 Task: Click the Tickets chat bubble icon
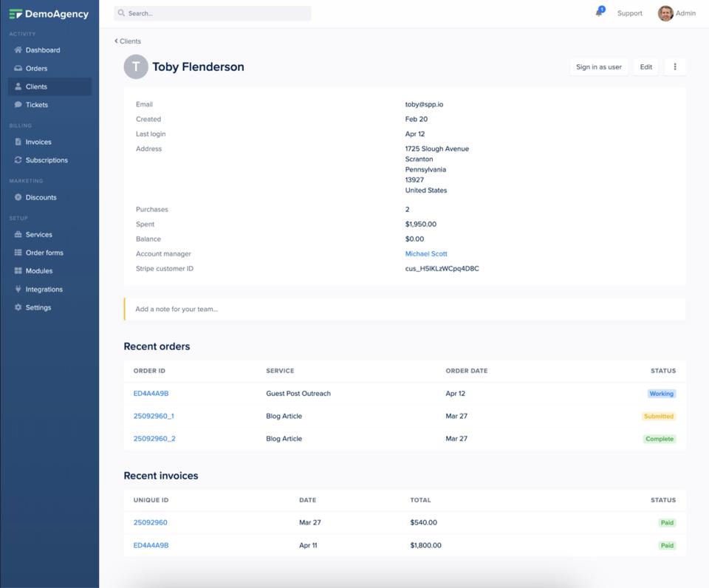click(18, 104)
